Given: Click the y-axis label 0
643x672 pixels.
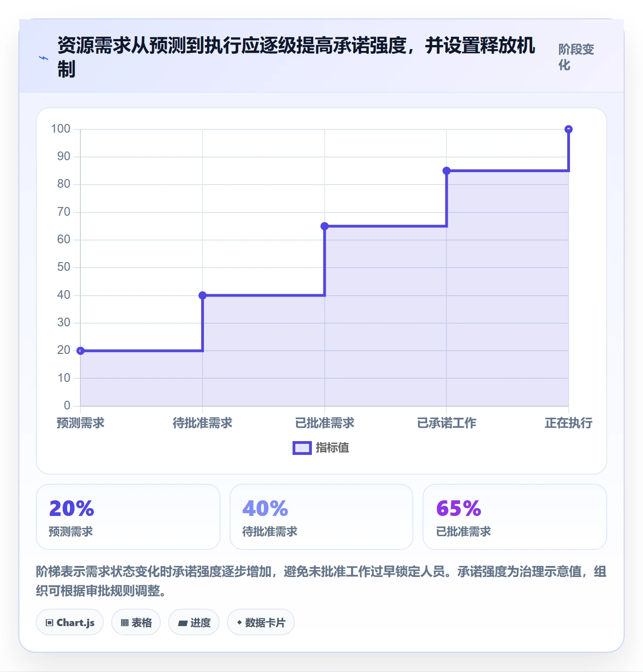Looking at the screenshot, I should pos(67,405).
